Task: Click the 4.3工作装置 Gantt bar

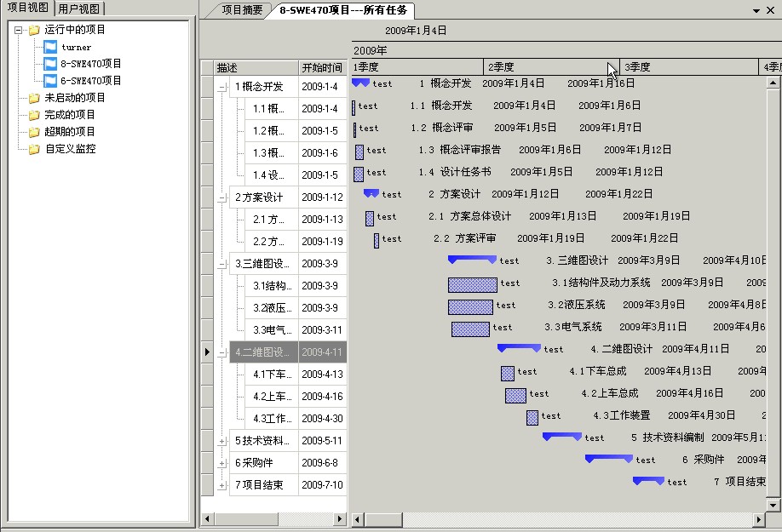Action: click(532, 417)
